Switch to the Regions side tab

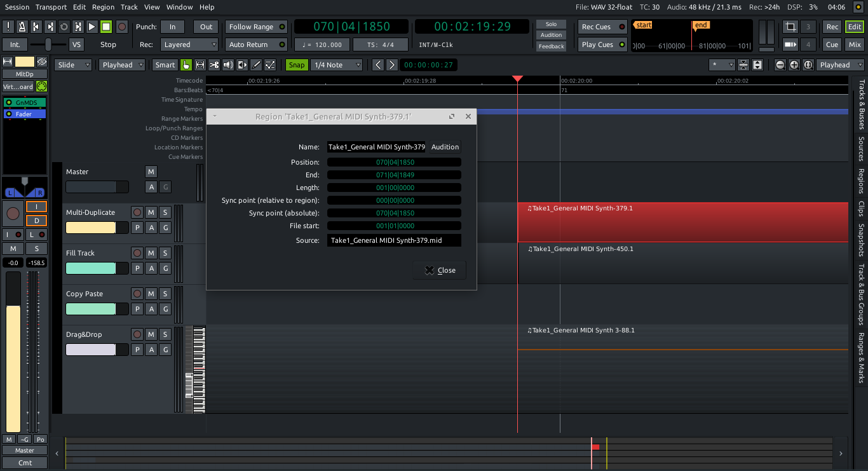tap(862, 181)
